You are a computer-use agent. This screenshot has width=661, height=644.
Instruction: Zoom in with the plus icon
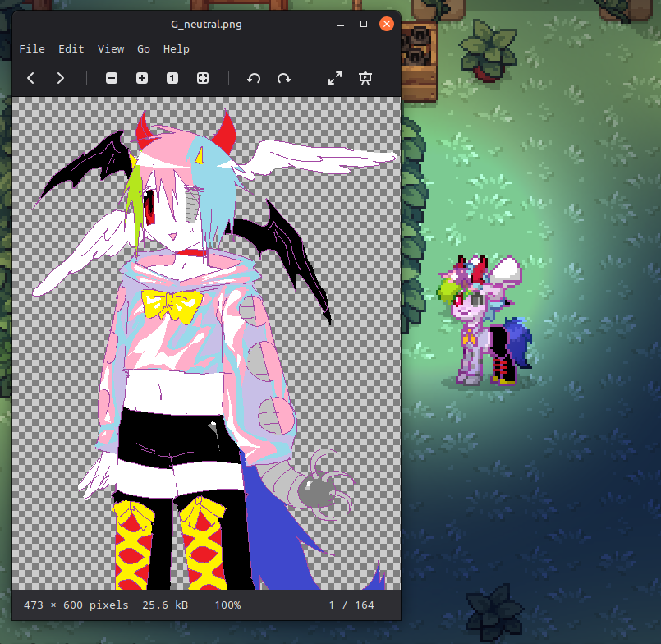pos(142,78)
